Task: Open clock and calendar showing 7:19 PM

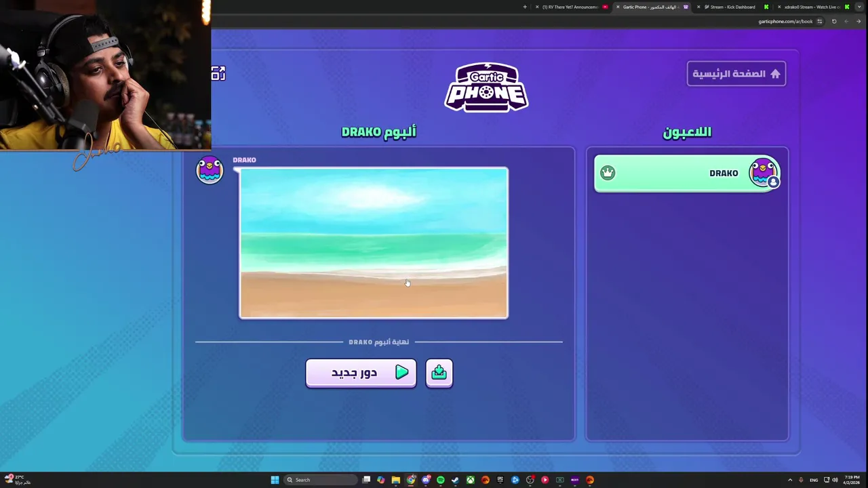Action: (x=851, y=480)
